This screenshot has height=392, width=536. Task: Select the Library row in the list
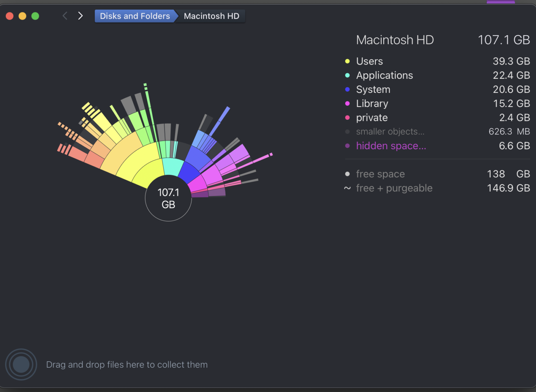(x=437, y=103)
